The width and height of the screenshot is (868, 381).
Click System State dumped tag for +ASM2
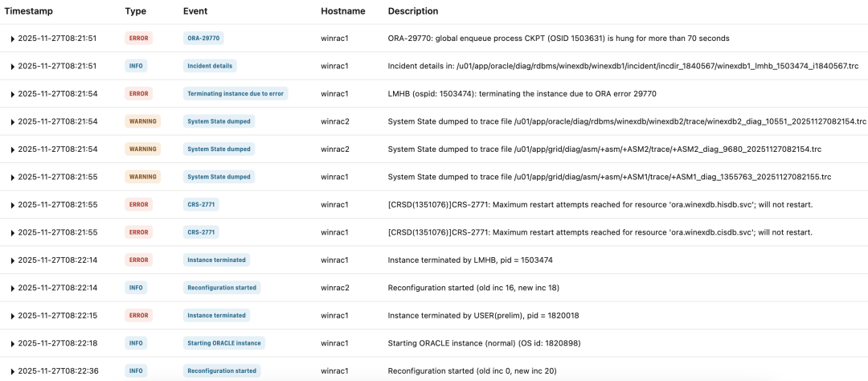219,149
